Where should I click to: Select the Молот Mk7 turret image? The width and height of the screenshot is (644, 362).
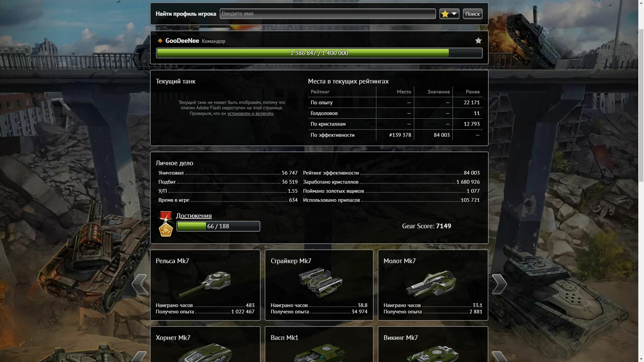click(431, 284)
